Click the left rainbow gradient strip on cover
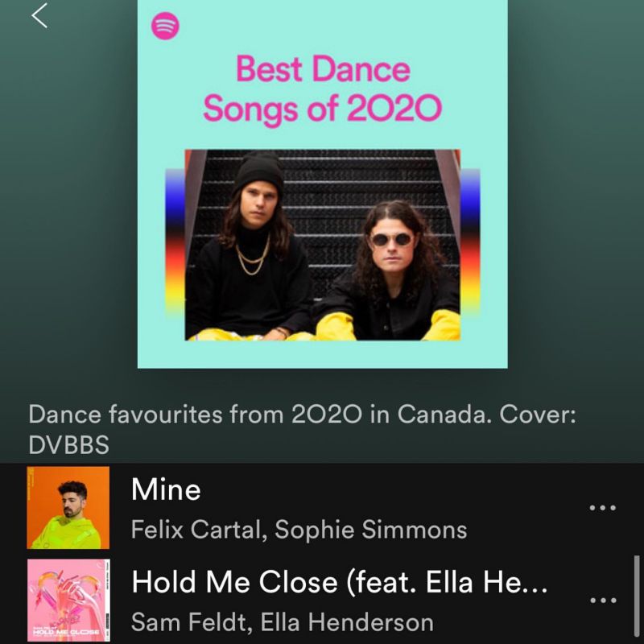Viewport: 644px width, 644px height. [x=175, y=242]
